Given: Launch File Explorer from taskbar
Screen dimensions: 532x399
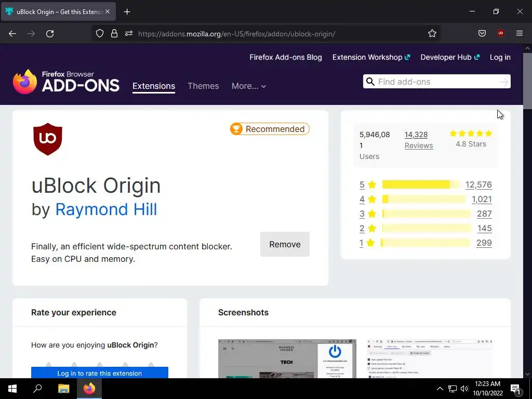Looking at the screenshot, I should pyautogui.click(x=63, y=389).
